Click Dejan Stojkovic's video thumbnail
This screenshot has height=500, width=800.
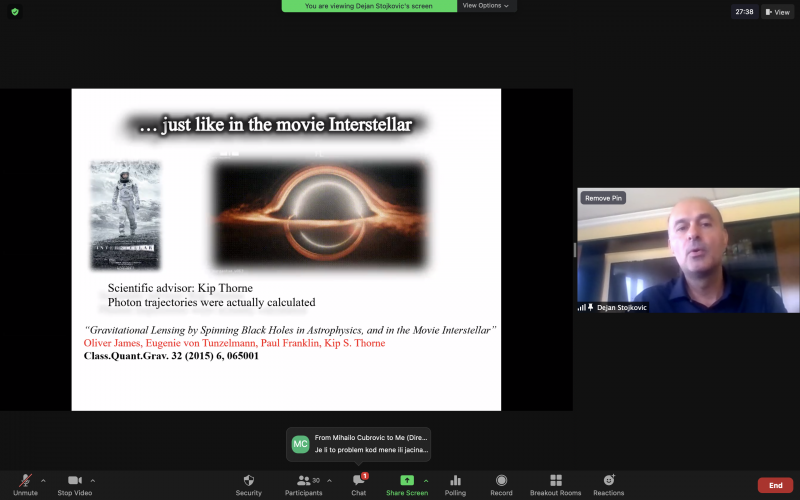pyautogui.click(x=688, y=250)
